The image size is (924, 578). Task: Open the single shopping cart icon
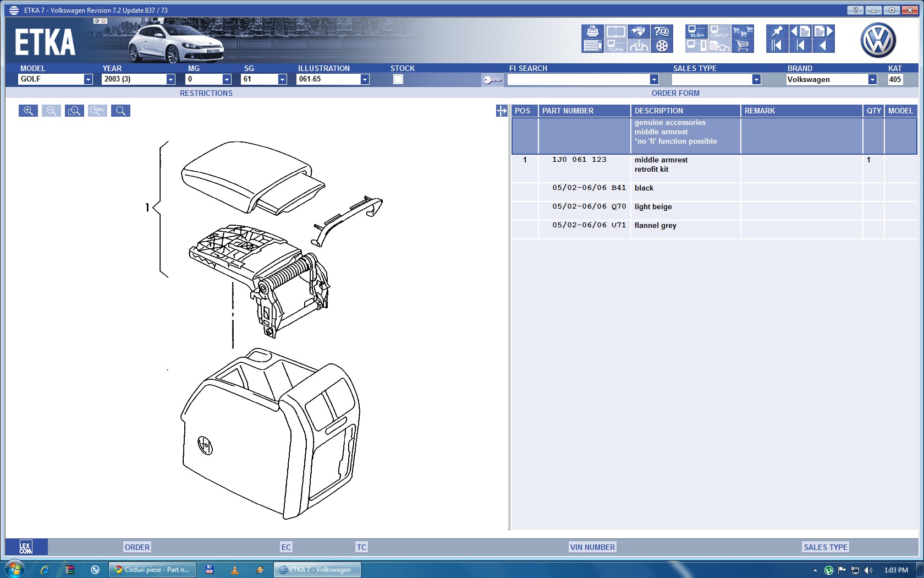pos(743,46)
